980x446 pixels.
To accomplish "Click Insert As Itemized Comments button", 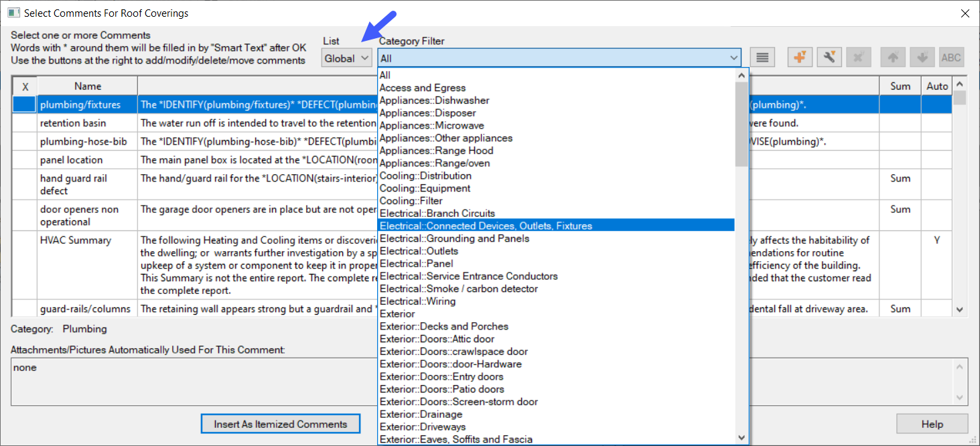I will pyautogui.click(x=280, y=424).
